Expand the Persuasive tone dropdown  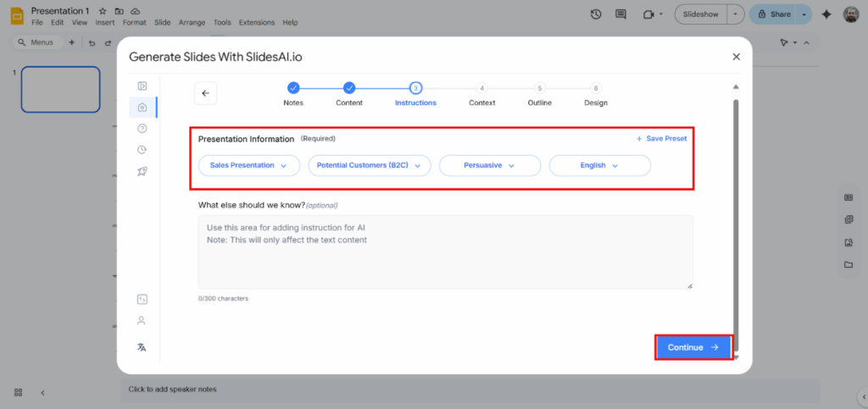coord(490,166)
